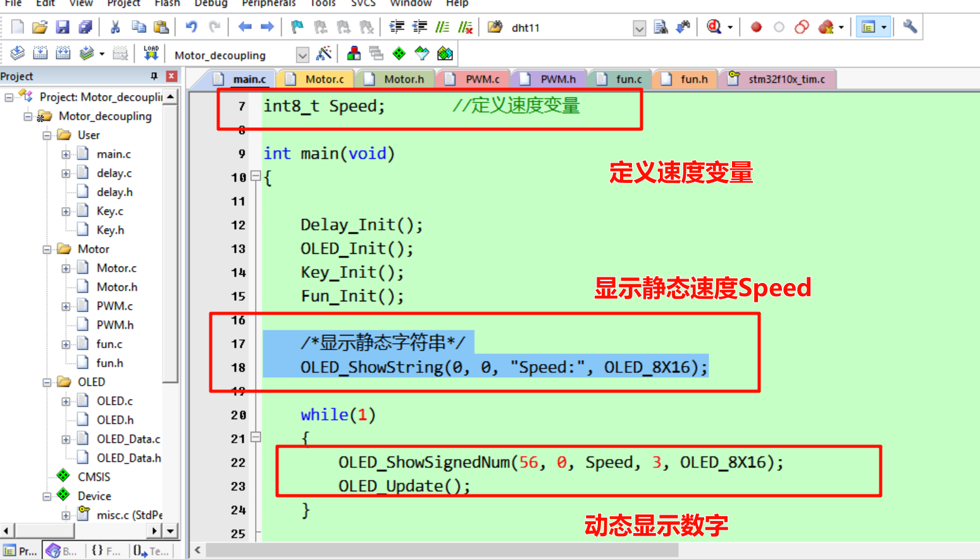Open the window layout dropdown arrow
This screenshot has height=559, width=980.
[884, 27]
